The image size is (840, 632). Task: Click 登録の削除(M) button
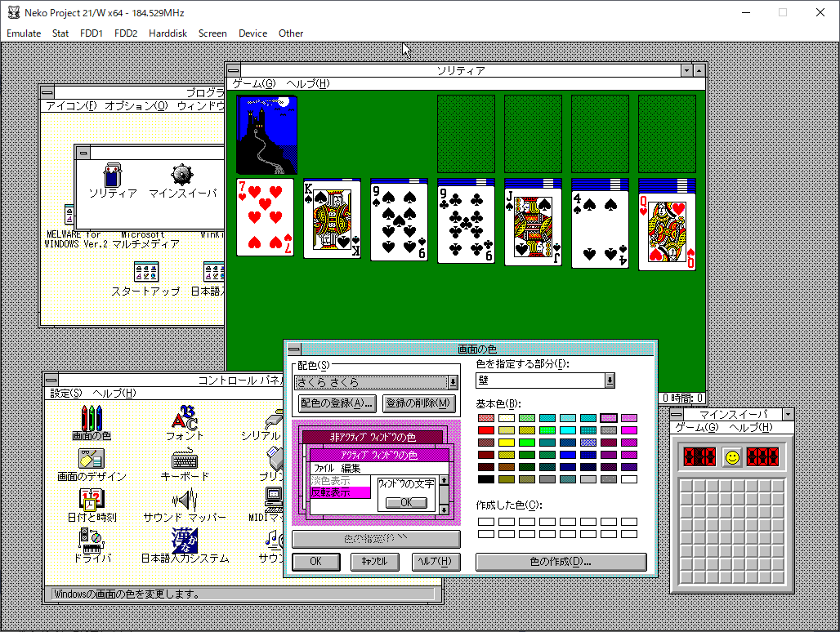(x=418, y=403)
